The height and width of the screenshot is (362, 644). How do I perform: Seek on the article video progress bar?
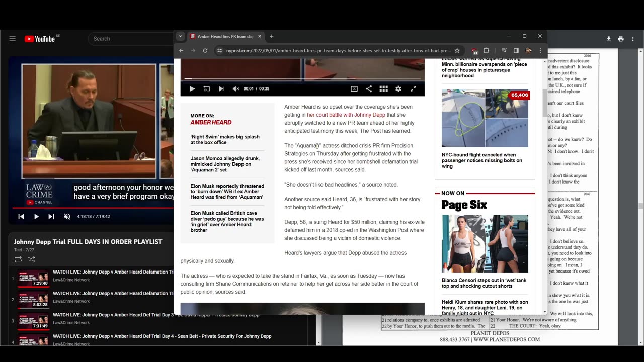click(302, 79)
